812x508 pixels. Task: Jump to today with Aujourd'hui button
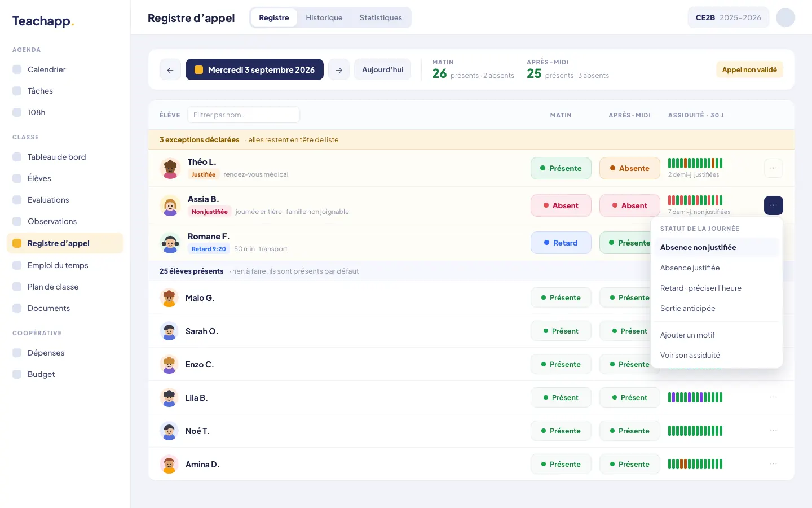coord(383,69)
